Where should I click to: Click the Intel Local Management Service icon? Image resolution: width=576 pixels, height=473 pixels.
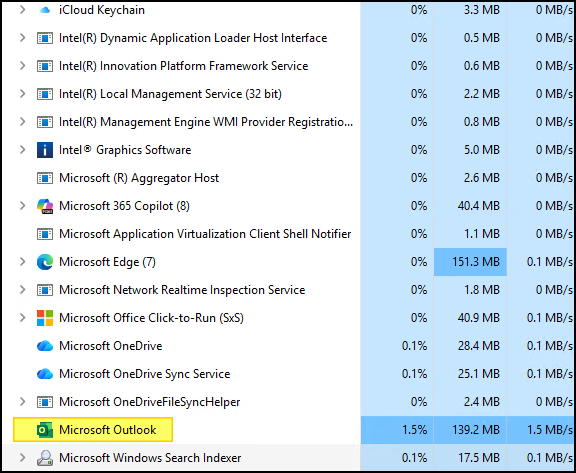coord(45,94)
